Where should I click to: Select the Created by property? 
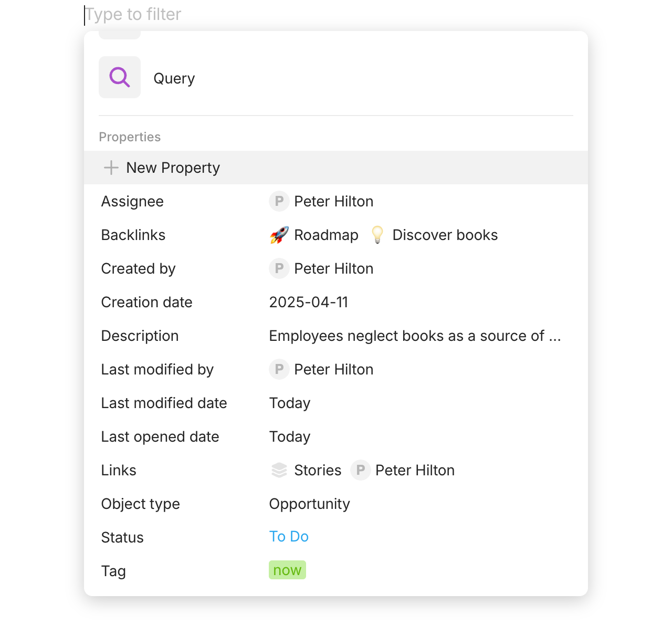(138, 269)
